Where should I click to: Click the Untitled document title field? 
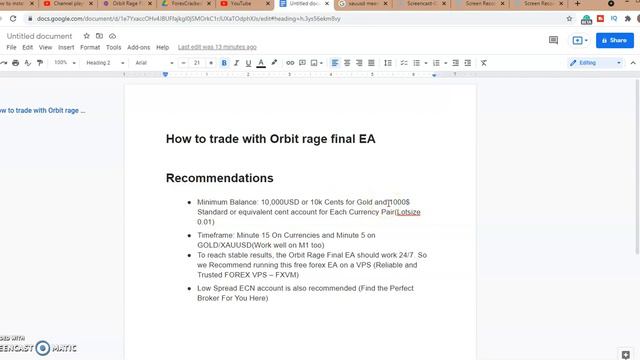(39, 36)
